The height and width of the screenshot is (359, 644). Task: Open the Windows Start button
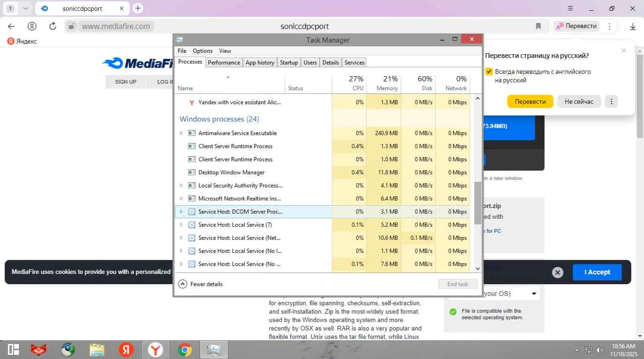13,350
